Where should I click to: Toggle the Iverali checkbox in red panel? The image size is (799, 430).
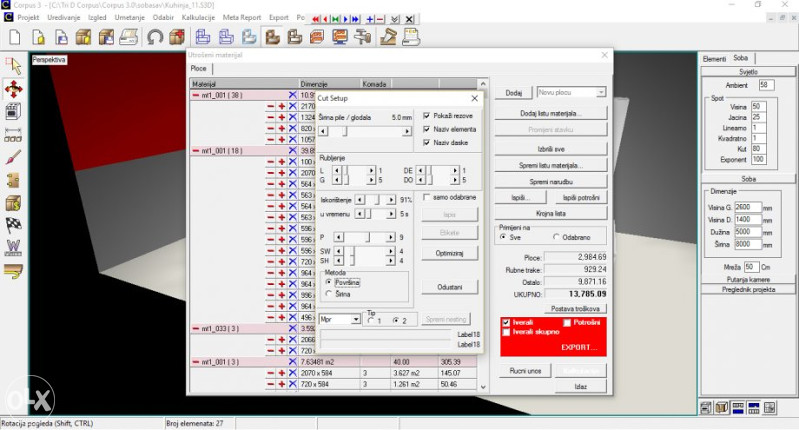506,322
